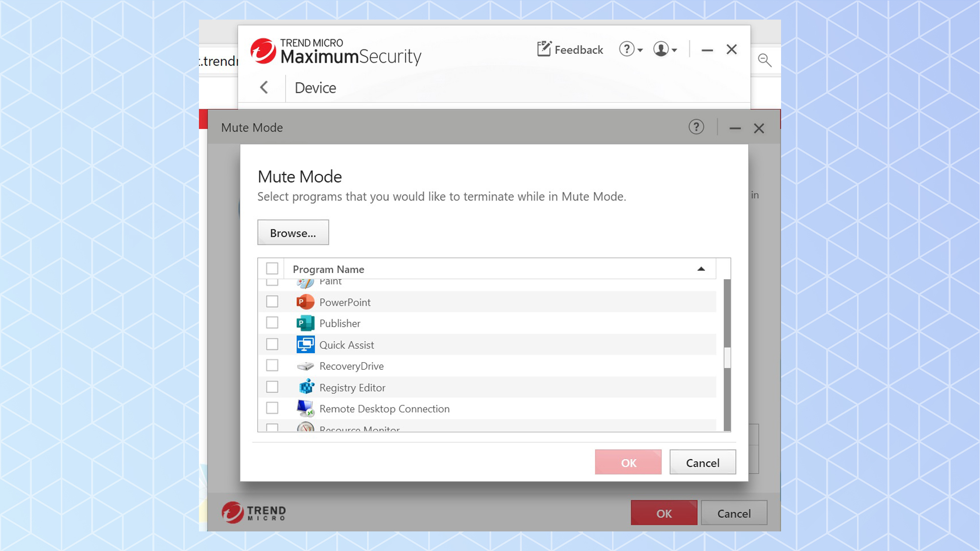Image resolution: width=980 pixels, height=551 pixels.
Task: Open the Mute Mode help icon
Action: tap(696, 127)
